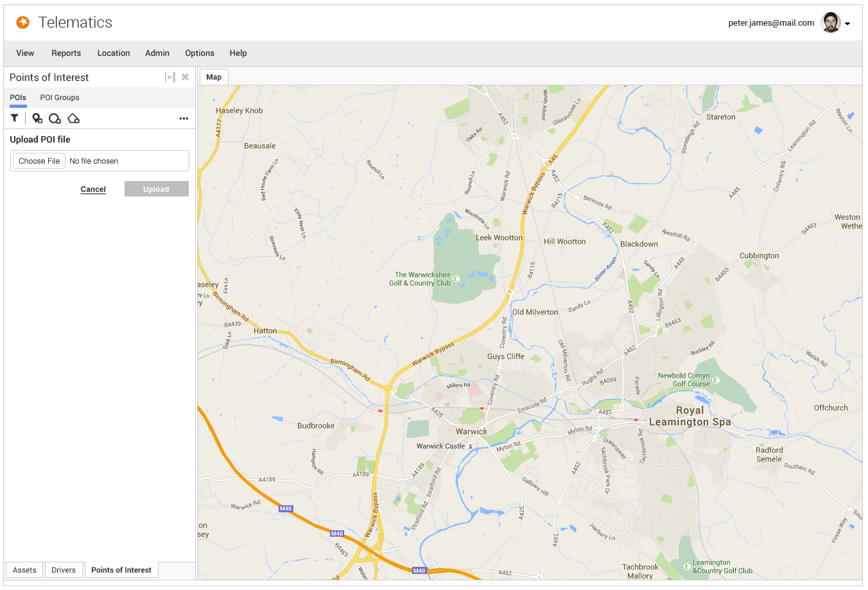Click the orange Telematics logo icon
Image resolution: width=868 pixels, height=590 pixels.
pyautogui.click(x=23, y=22)
